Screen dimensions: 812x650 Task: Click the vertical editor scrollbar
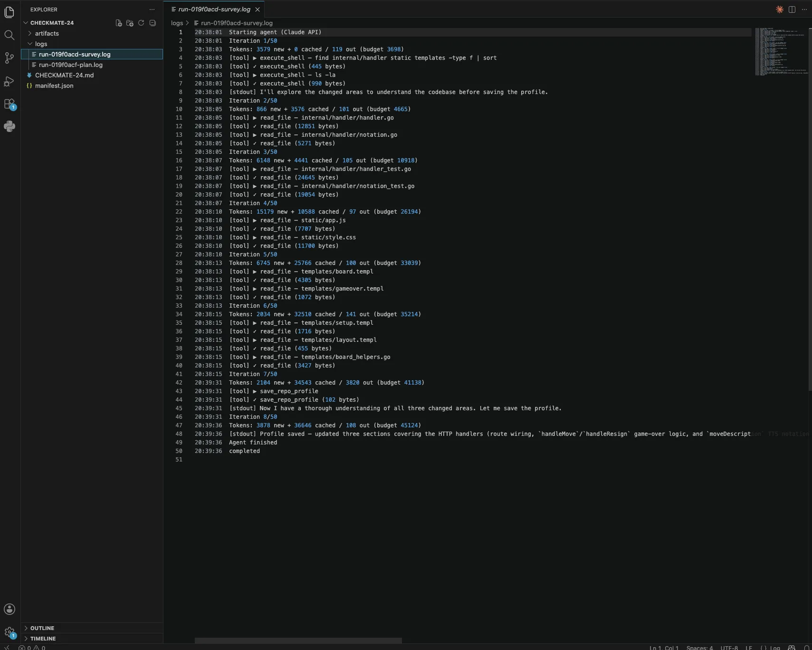click(x=810, y=209)
